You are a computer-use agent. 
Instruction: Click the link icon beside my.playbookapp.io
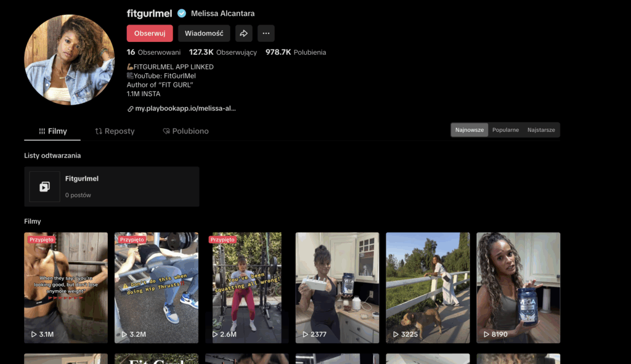[131, 108]
